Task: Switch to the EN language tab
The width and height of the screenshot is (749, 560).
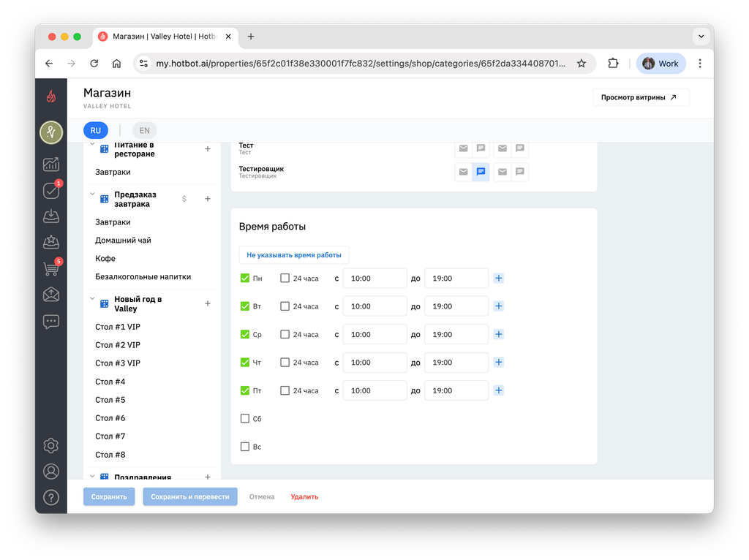Action: coord(144,130)
